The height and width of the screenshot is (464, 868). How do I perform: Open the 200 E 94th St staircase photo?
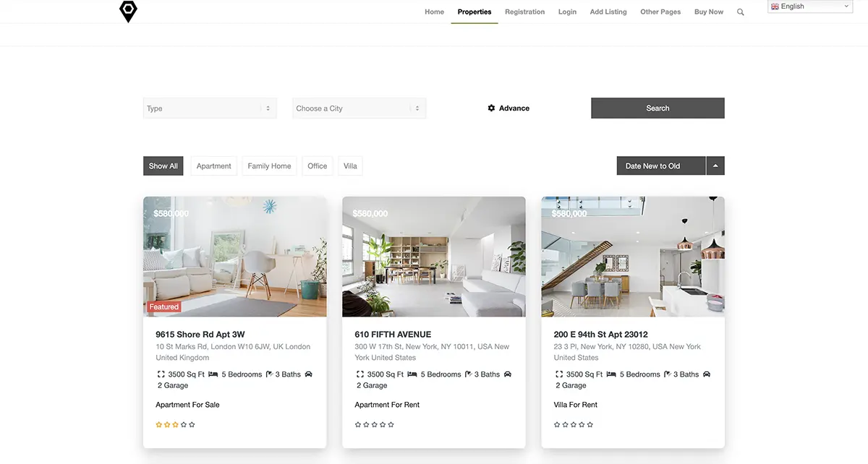(x=633, y=257)
